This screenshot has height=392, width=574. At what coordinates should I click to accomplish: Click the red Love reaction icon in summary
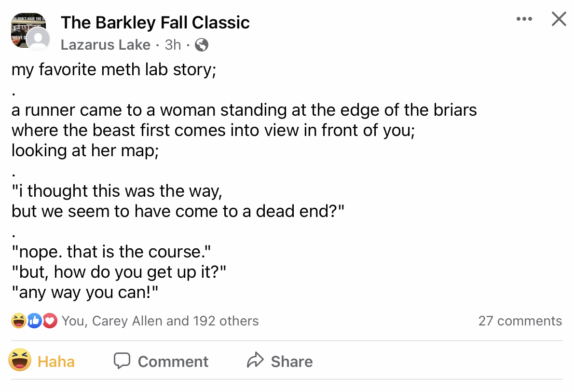(x=49, y=321)
